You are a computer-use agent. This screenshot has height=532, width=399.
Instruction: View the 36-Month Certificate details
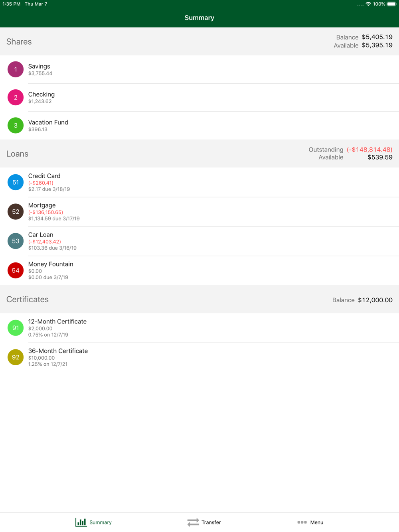coord(199,357)
